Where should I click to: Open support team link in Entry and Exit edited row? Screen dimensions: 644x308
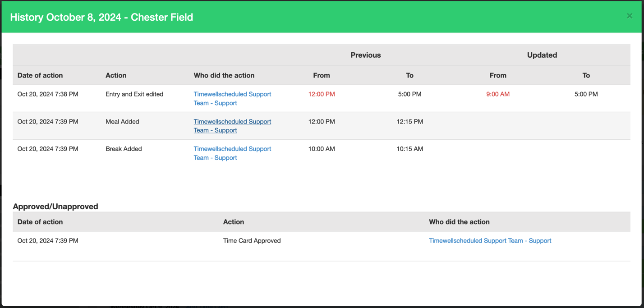point(232,98)
